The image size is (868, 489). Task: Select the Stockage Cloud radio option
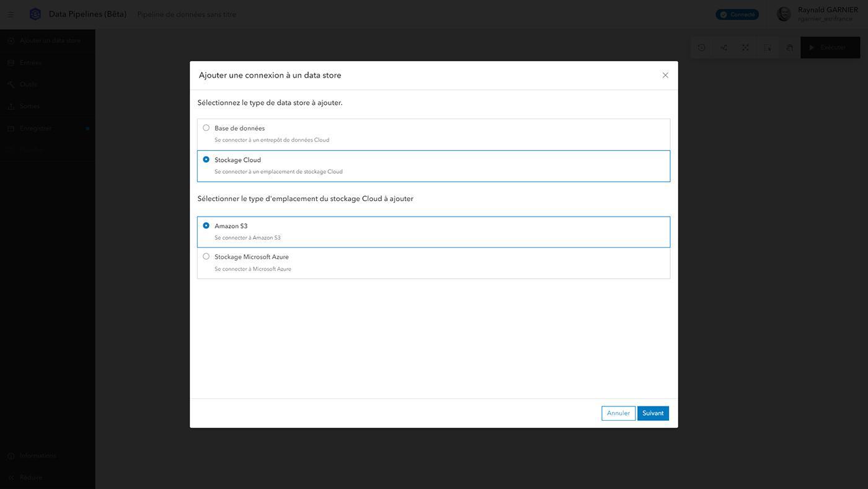coord(206,159)
